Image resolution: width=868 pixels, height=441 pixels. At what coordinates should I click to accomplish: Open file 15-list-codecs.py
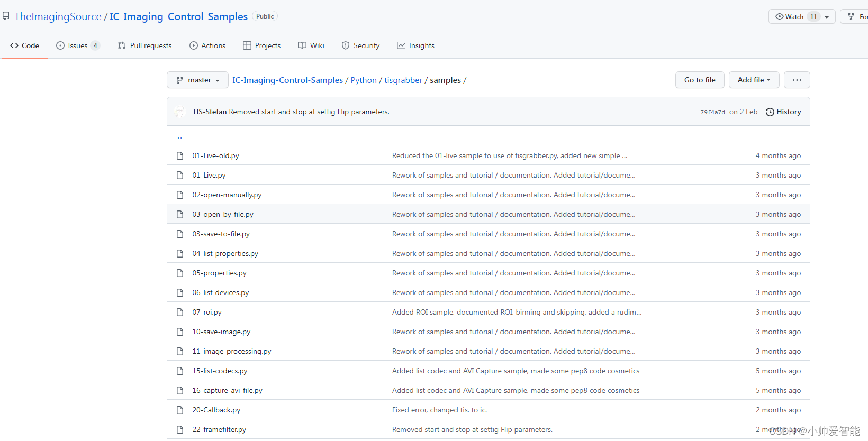(x=220, y=371)
